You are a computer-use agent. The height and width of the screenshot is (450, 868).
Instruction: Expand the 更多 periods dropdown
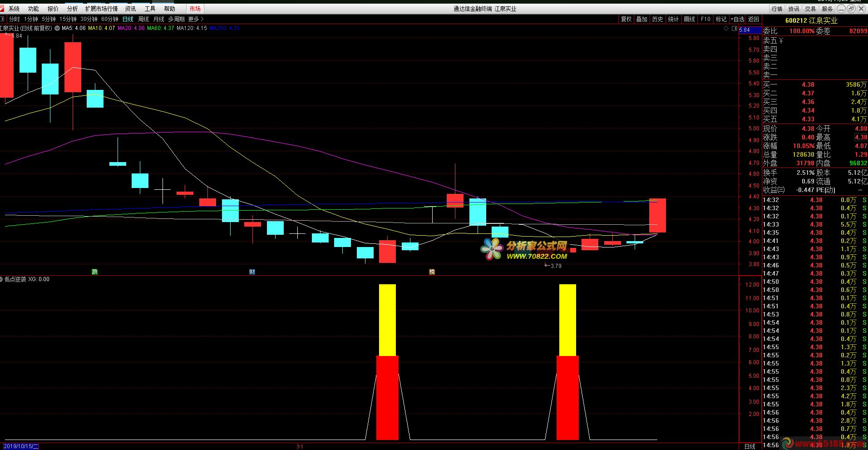[196, 19]
